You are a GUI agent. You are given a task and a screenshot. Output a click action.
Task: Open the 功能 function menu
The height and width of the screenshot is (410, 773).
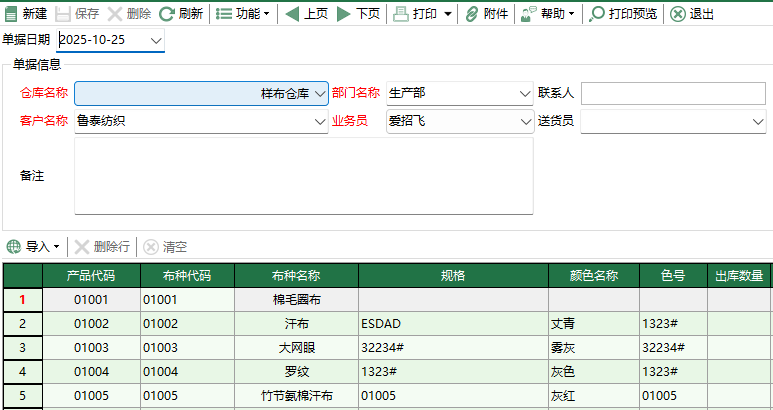point(243,14)
